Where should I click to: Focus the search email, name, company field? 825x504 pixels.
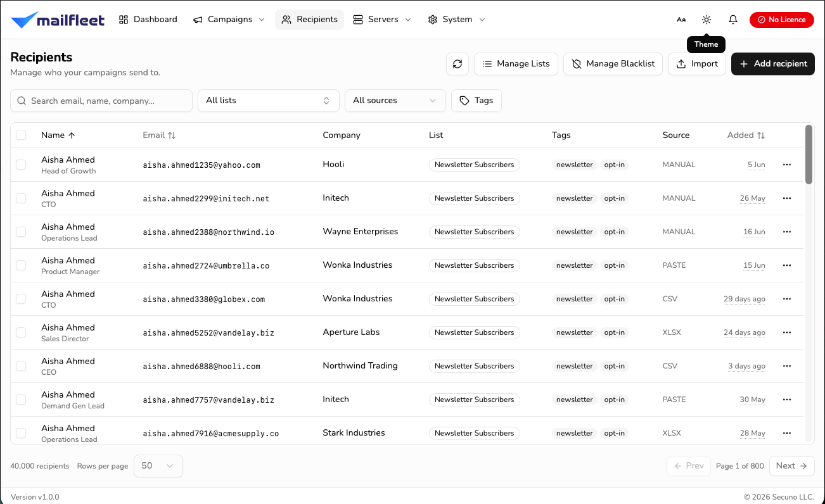101,101
